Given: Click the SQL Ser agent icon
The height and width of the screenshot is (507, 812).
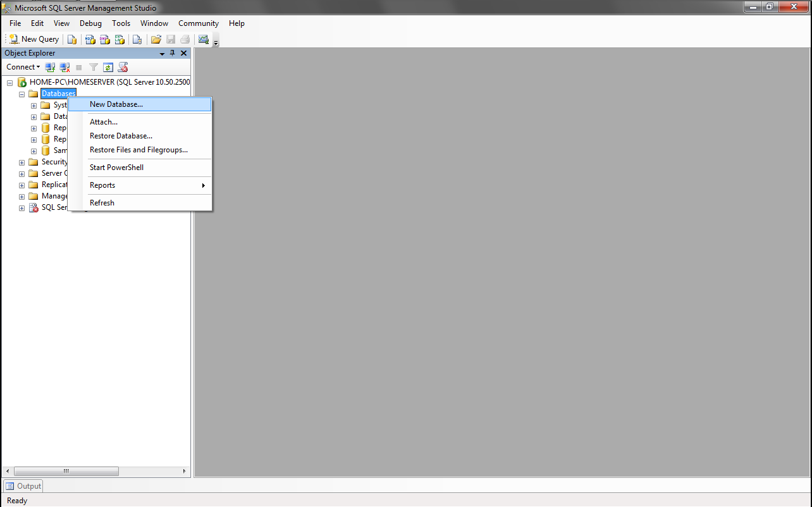Looking at the screenshot, I should click(x=34, y=207).
